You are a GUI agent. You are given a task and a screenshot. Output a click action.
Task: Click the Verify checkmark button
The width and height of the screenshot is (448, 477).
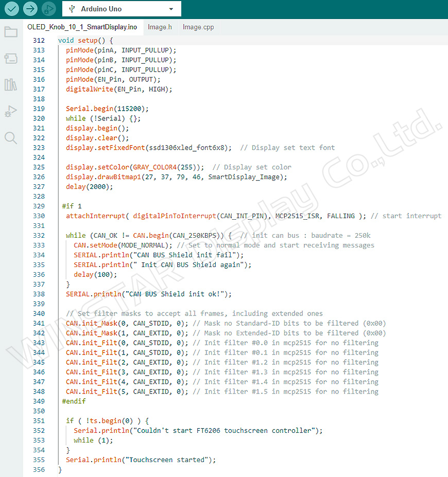click(11, 9)
